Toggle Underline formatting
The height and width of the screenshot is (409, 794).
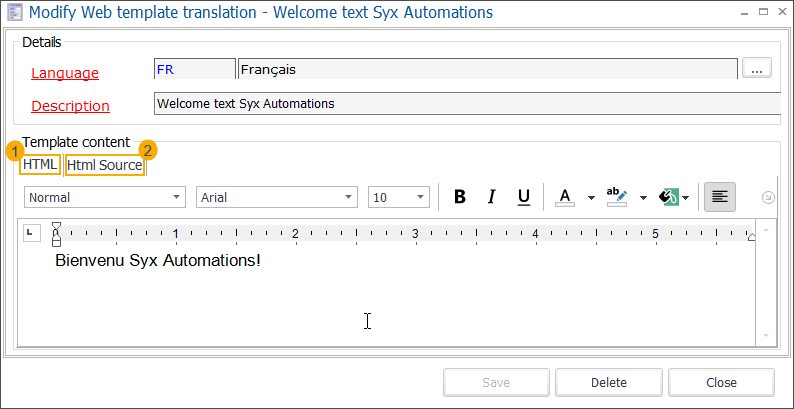pos(524,197)
